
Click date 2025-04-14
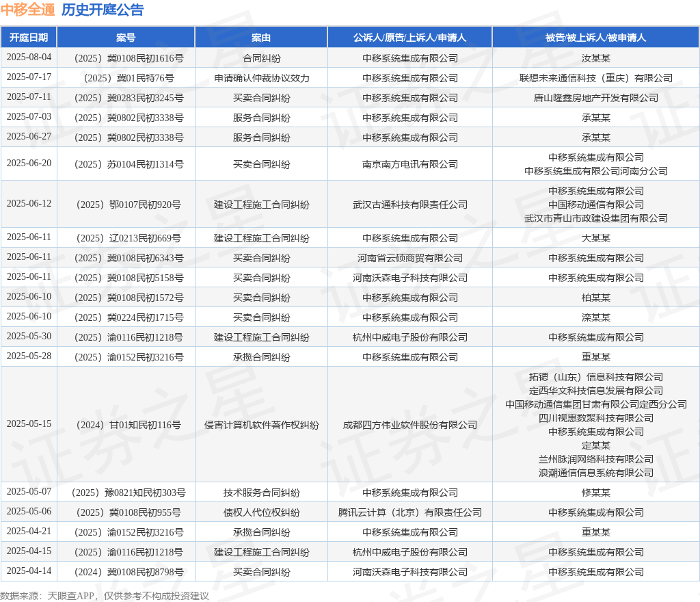click(29, 571)
